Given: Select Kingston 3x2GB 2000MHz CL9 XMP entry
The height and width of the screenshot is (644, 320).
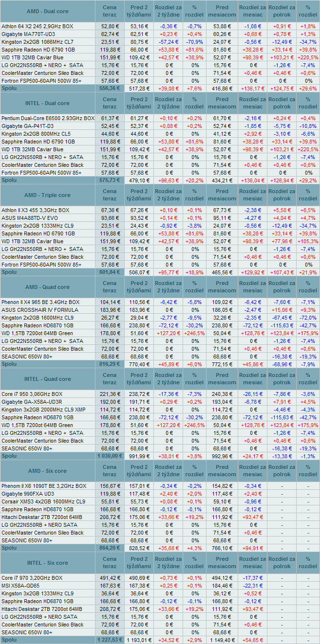Looking at the screenshot, I should tap(43, 410).
